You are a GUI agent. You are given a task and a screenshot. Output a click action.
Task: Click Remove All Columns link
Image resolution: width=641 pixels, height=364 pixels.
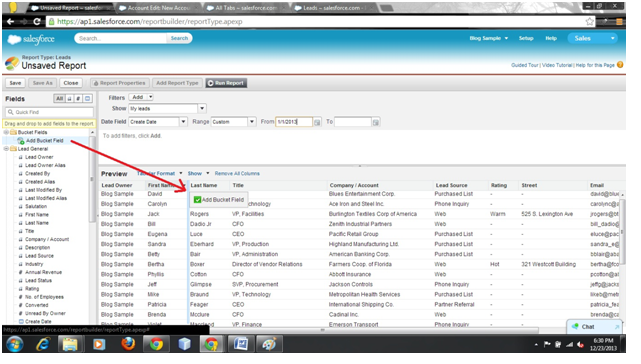pos(237,173)
